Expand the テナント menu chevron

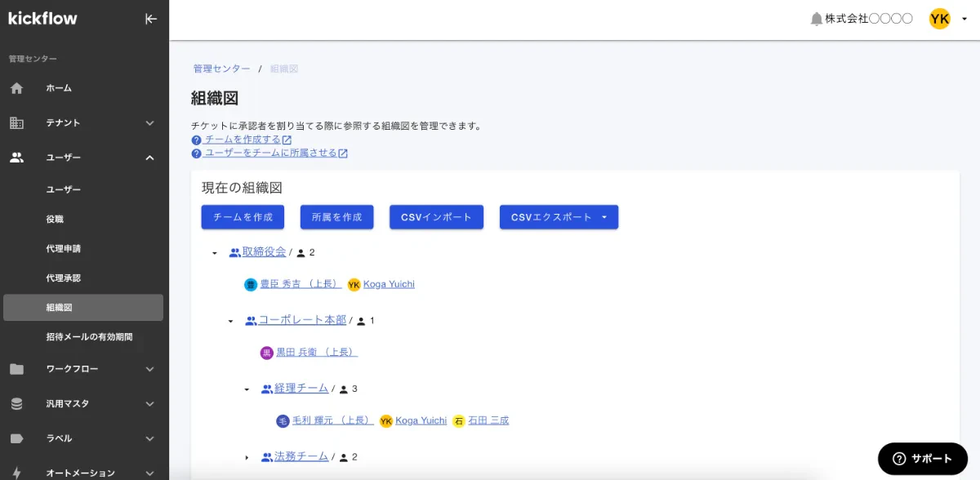point(149,123)
